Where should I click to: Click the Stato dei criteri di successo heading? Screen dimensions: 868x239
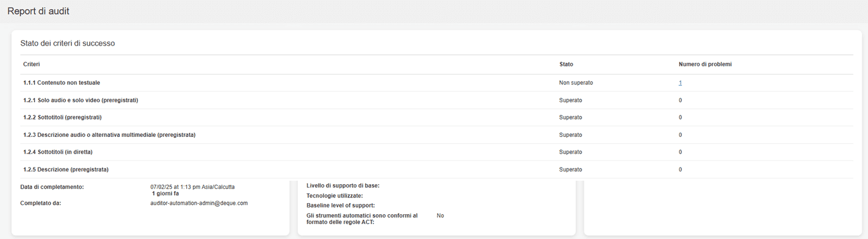pos(67,43)
